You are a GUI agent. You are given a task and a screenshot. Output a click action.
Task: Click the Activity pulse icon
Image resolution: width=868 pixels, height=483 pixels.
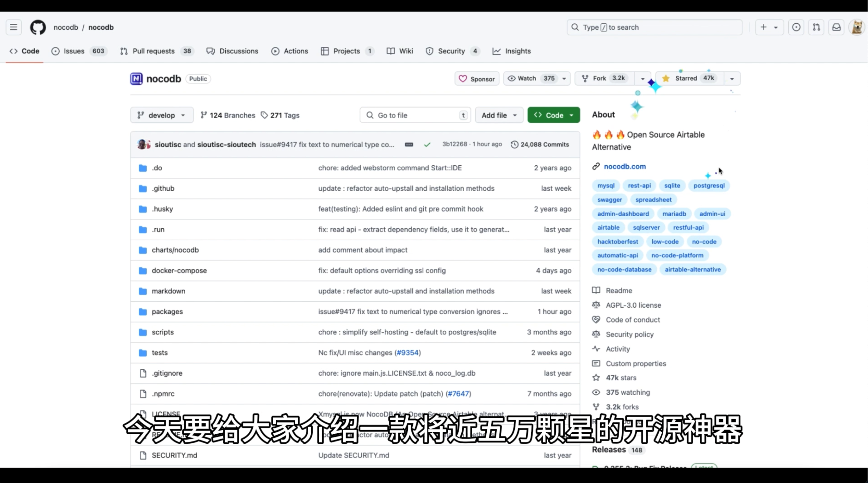[596, 349]
